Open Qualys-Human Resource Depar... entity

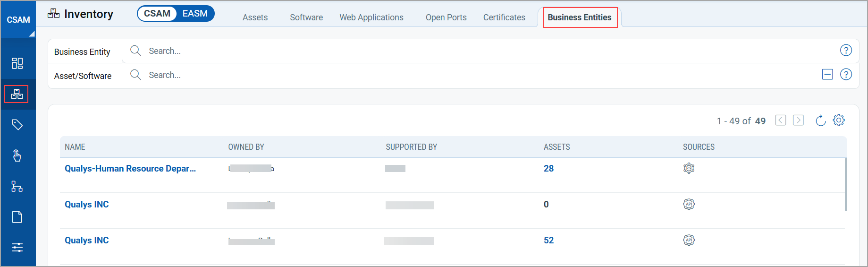(x=130, y=169)
